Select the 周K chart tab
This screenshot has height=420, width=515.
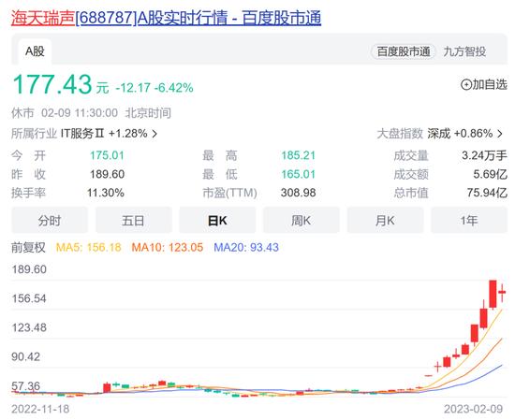point(302,220)
